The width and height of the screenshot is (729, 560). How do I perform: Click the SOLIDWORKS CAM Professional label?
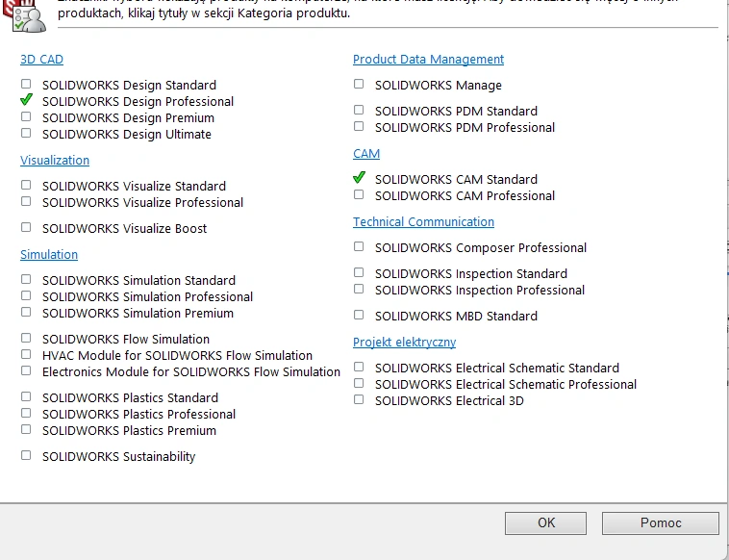[465, 196]
